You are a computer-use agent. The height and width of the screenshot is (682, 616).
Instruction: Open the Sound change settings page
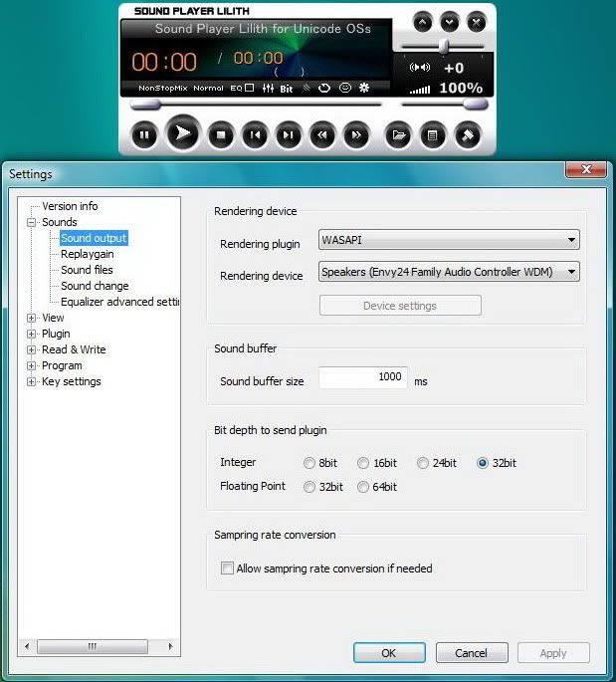(x=95, y=286)
